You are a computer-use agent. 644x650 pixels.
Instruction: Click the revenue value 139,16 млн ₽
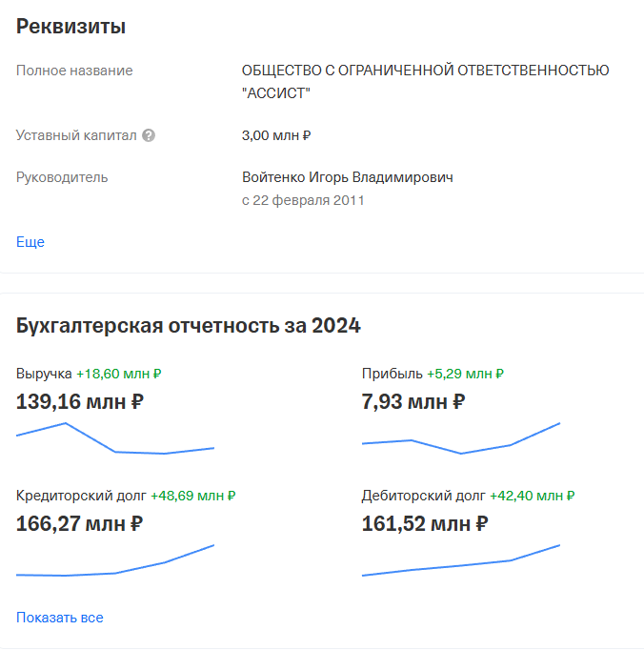[x=80, y=401]
